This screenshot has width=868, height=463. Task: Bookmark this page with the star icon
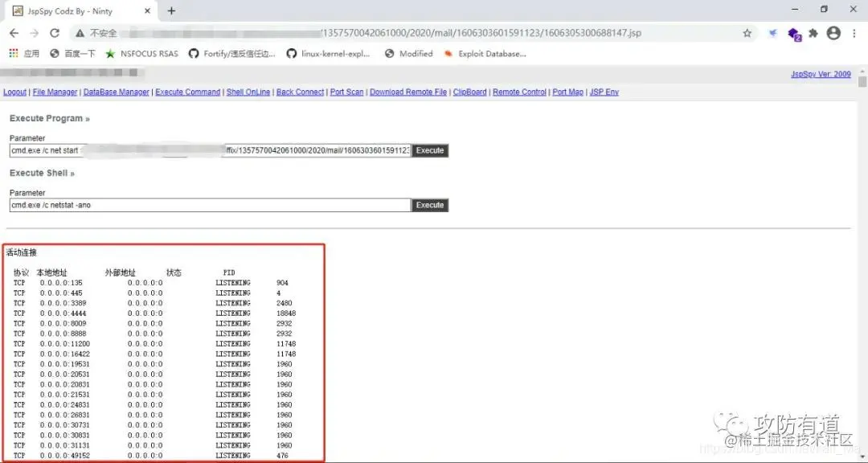click(747, 33)
